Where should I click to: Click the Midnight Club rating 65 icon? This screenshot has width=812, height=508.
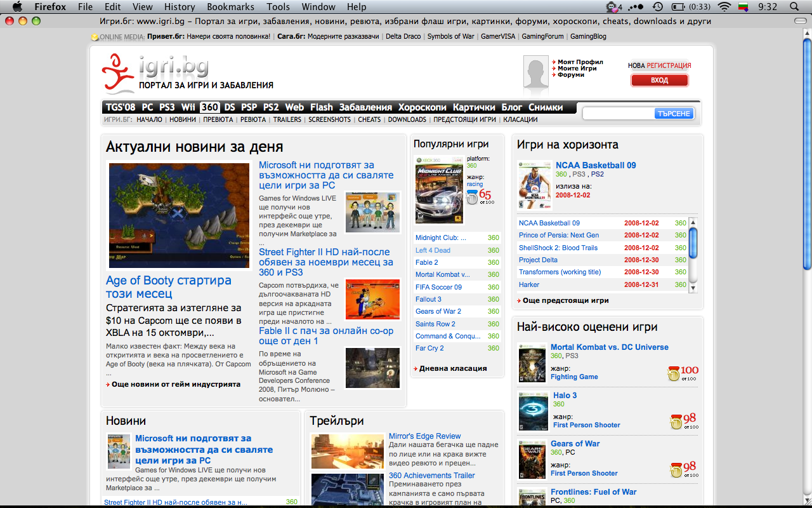click(480, 197)
